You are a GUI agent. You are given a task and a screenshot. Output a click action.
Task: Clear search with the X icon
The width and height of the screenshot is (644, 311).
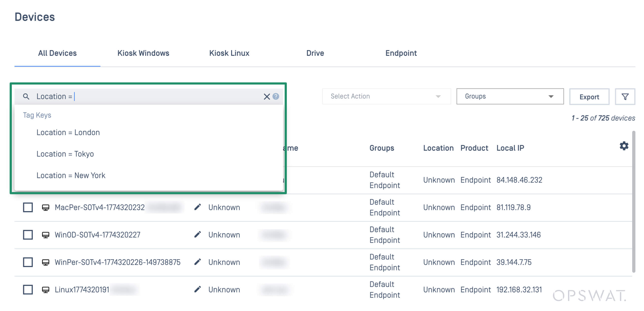pos(266,97)
